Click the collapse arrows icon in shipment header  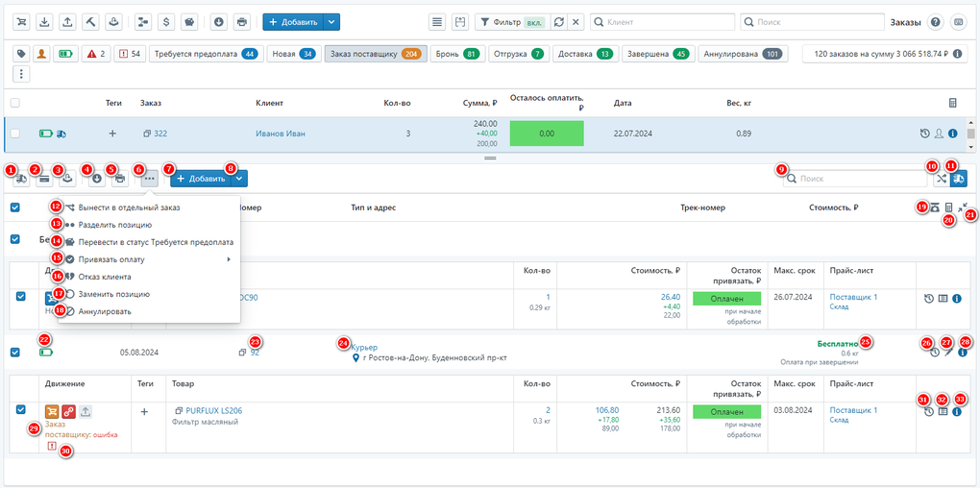pyautogui.click(x=963, y=207)
